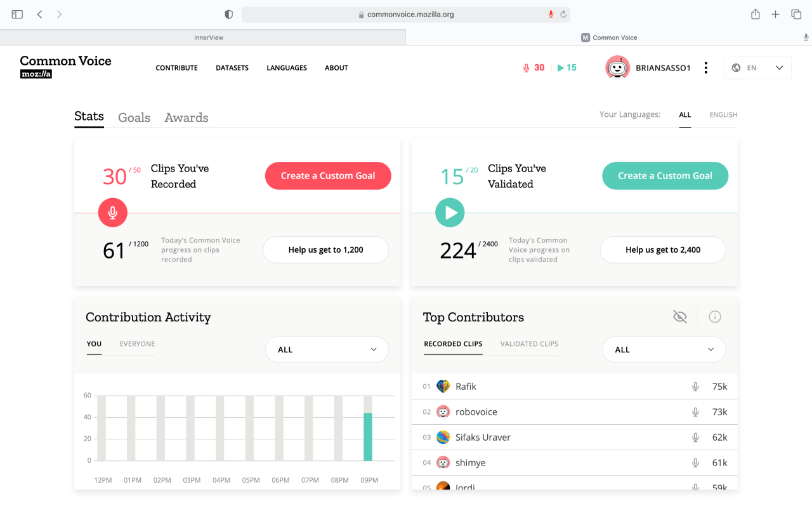Open the ABOUT menu
The width and height of the screenshot is (812, 508).
336,68
